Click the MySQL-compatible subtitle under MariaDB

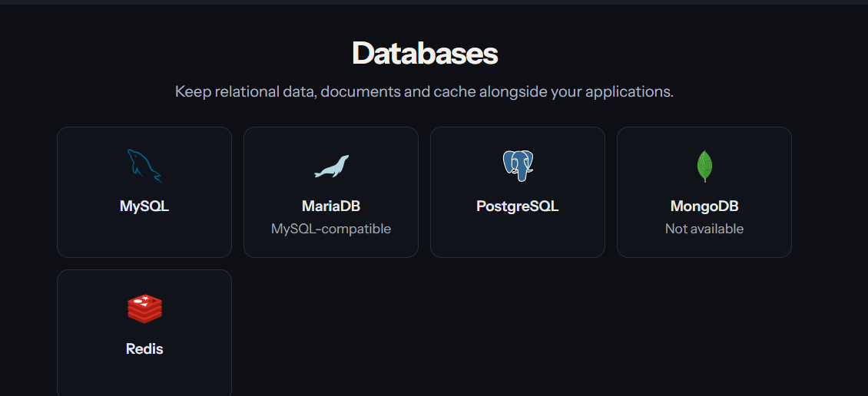coord(331,229)
